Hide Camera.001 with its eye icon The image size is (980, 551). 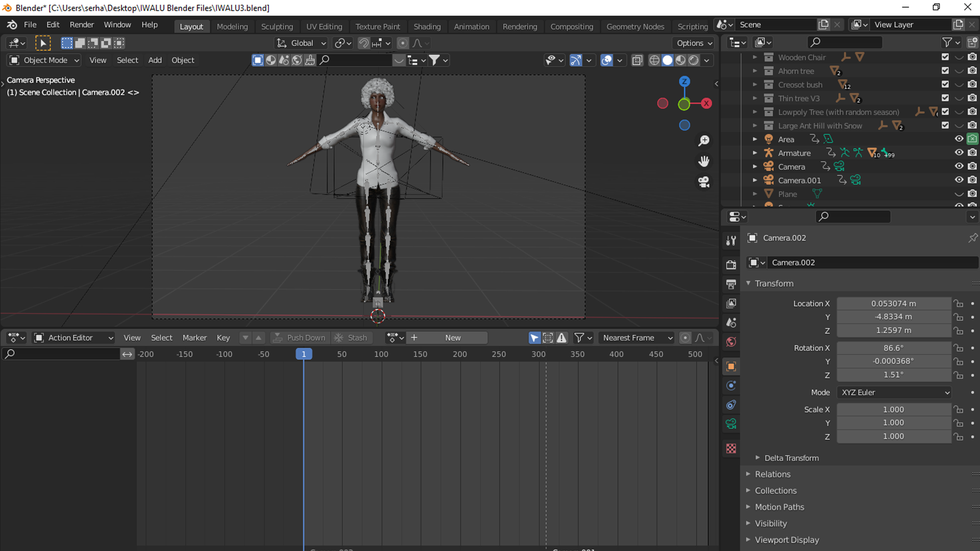[959, 180]
